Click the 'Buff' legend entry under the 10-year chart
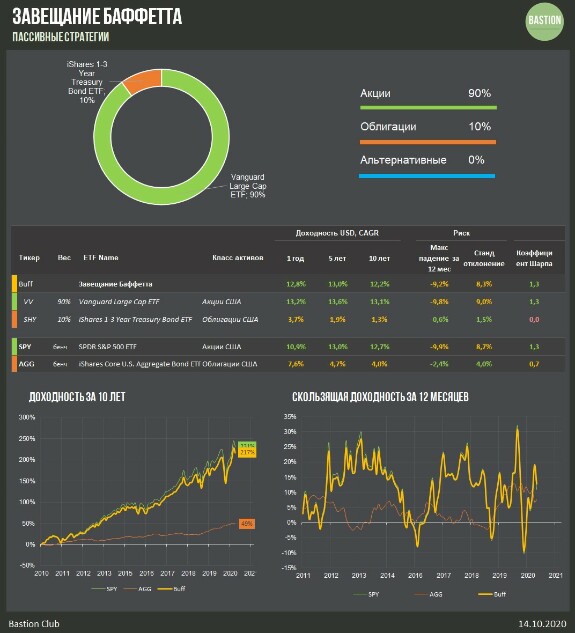 coord(171,589)
